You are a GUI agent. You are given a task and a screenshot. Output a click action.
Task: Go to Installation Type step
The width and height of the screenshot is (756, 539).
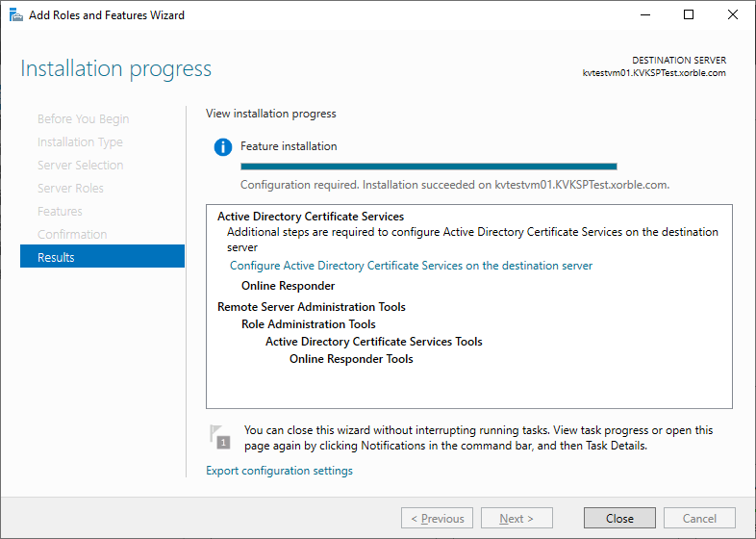click(x=80, y=142)
